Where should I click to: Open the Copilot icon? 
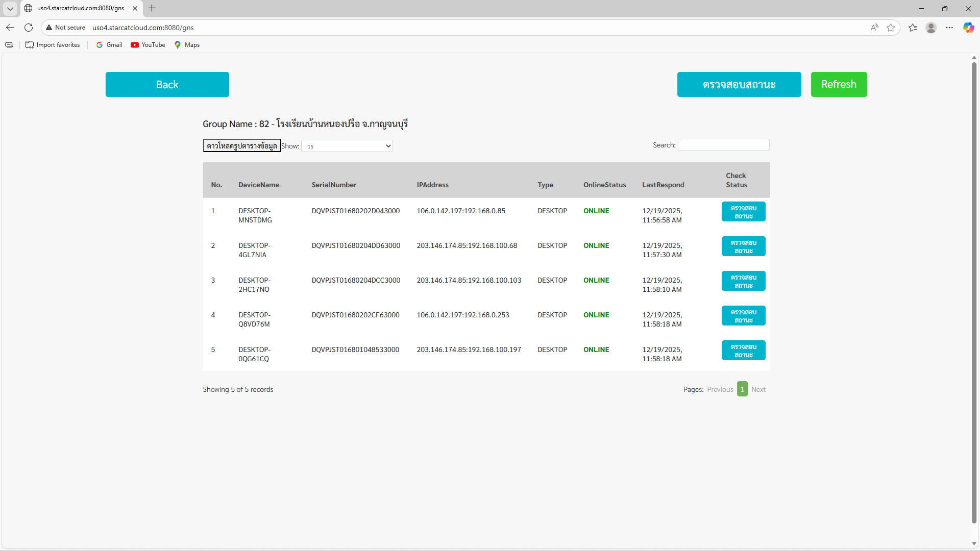click(968, 28)
